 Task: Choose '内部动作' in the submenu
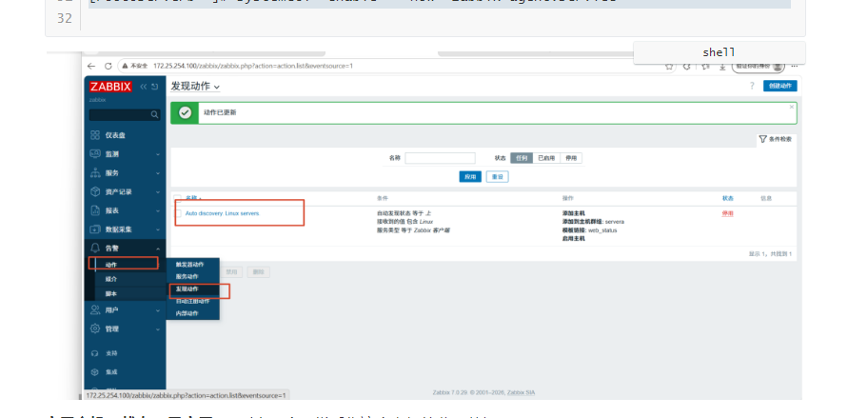pyautogui.click(x=187, y=313)
